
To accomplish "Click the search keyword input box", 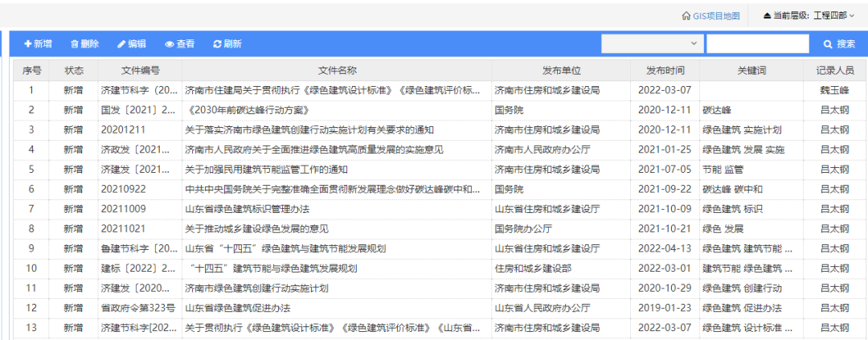I will [757, 43].
